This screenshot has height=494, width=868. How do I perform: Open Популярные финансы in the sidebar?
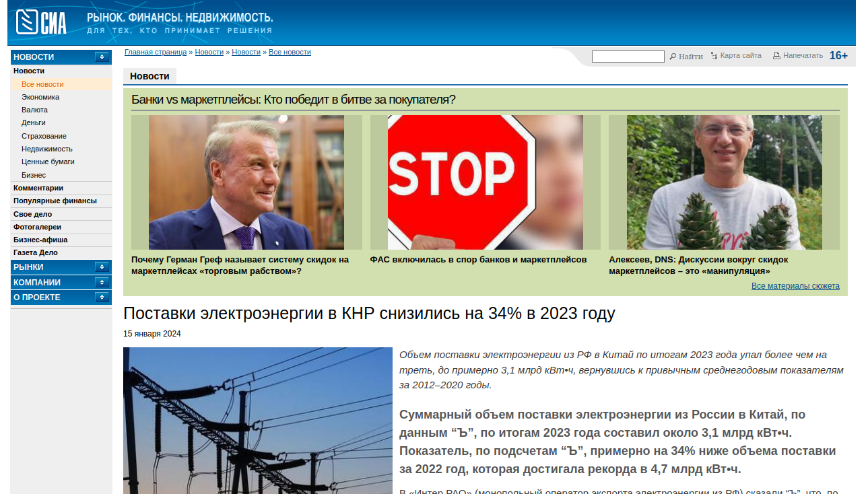tap(55, 201)
